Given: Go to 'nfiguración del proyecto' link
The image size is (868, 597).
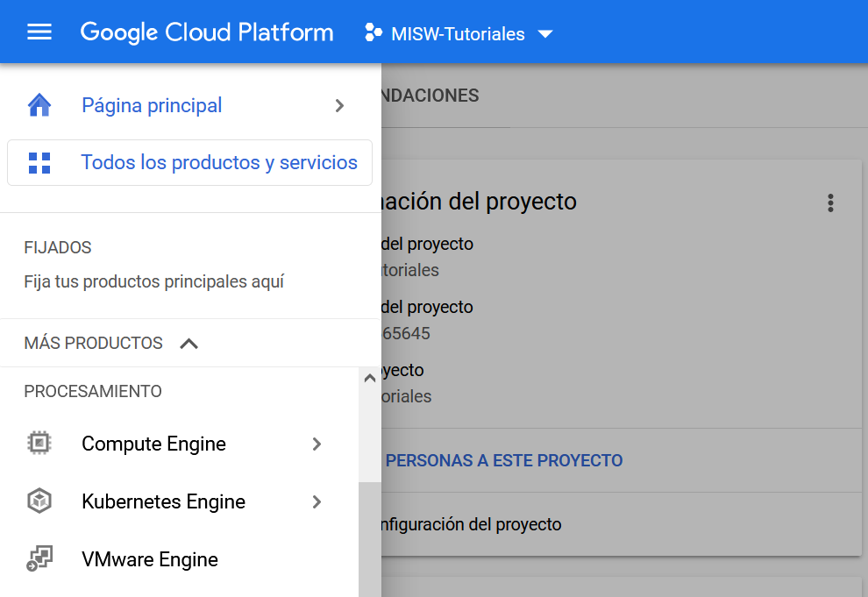Looking at the screenshot, I should pos(471,524).
